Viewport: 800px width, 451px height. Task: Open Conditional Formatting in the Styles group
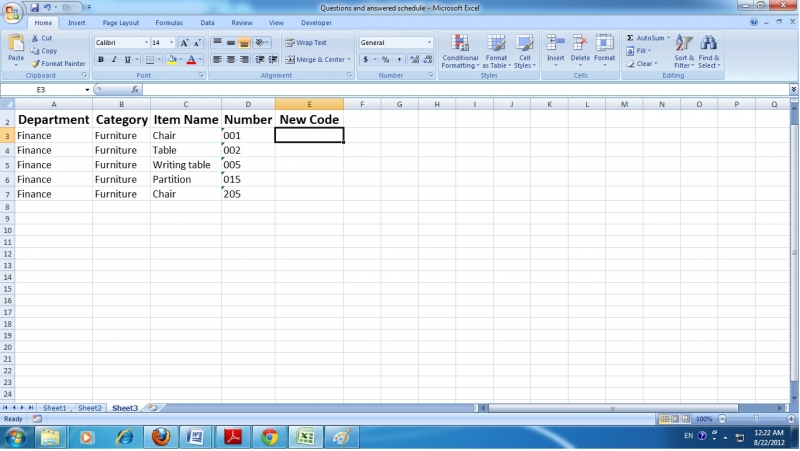[460, 51]
